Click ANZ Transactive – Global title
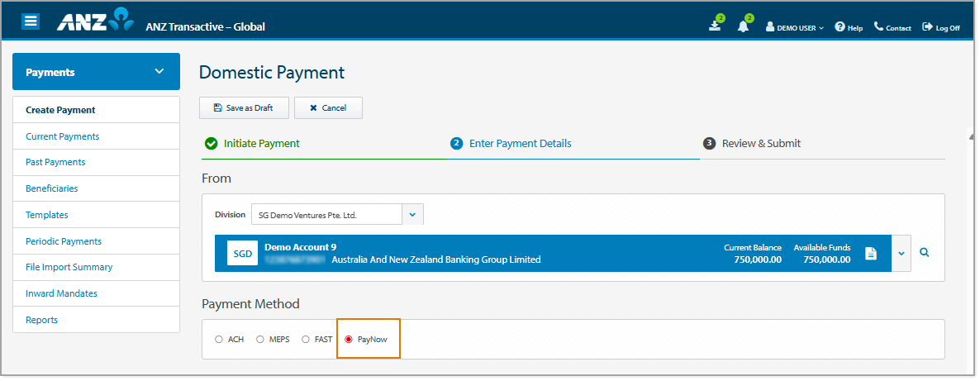 [x=205, y=27]
